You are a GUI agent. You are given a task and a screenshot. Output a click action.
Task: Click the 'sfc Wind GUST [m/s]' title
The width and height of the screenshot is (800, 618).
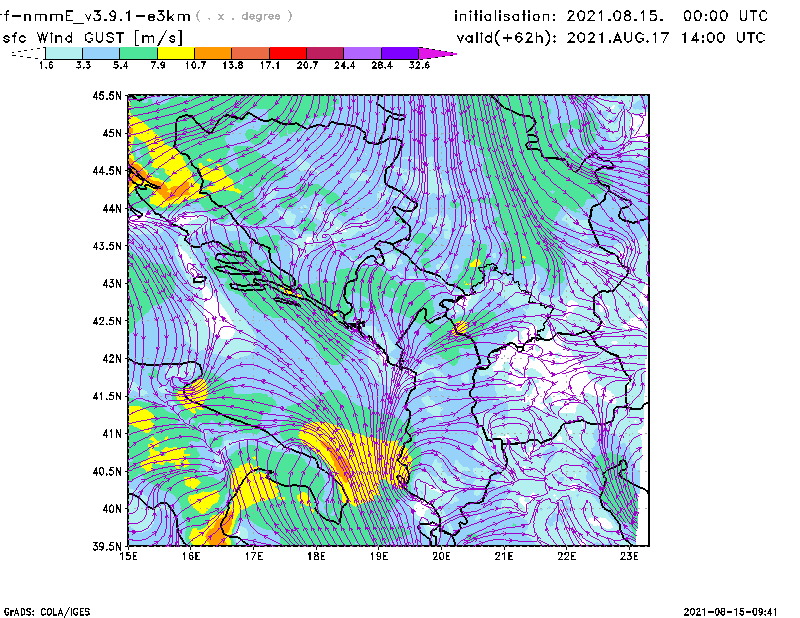coord(93,38)
